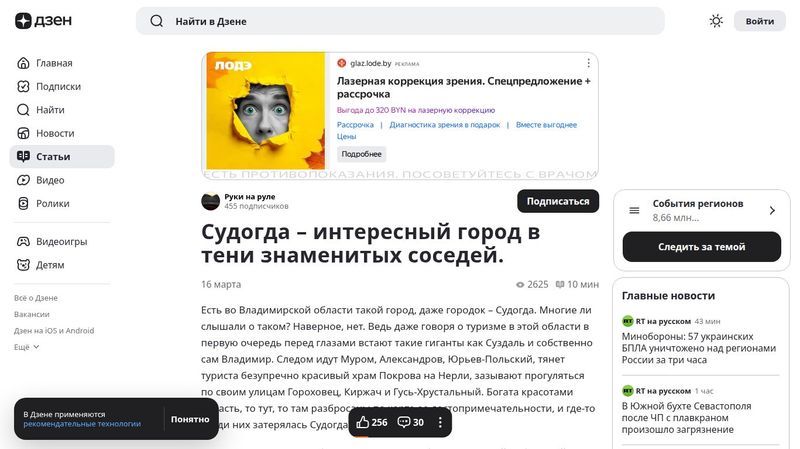Screen dimensions: 800x449
Task: Expand the Ещё sidebar dropdown
Action: [27, 347]
